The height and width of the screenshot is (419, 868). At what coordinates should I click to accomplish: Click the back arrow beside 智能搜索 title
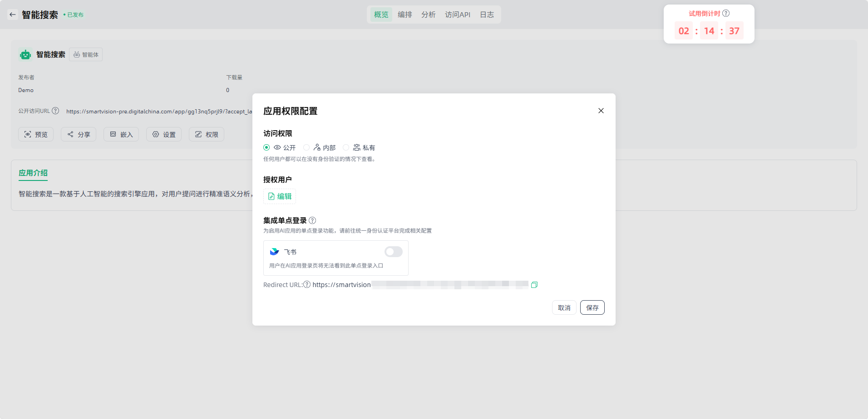pyautogui.click(x=13, y=15)
